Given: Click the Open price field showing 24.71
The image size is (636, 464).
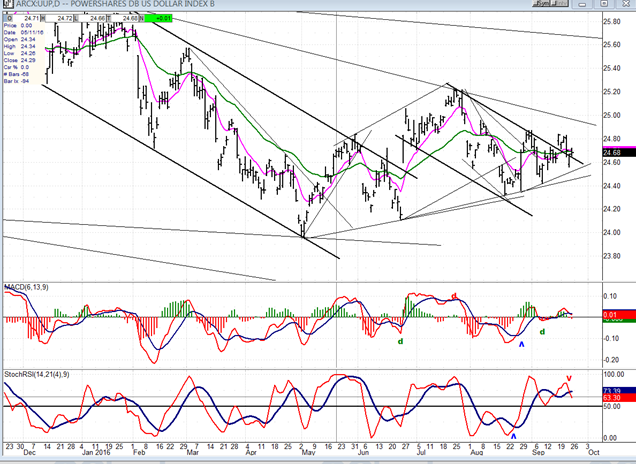Looking at the screenshot, I should click(33, 18).
